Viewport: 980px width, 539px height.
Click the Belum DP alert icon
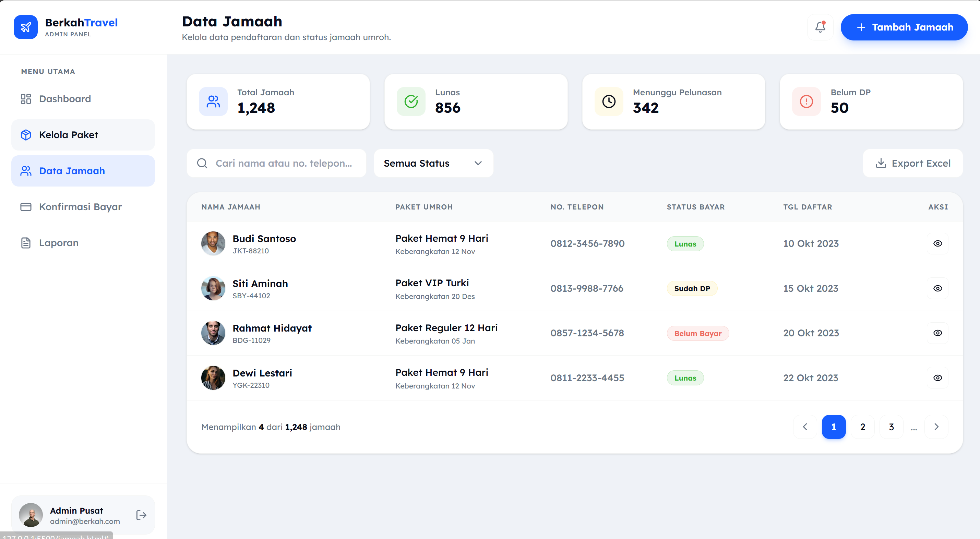806,101
